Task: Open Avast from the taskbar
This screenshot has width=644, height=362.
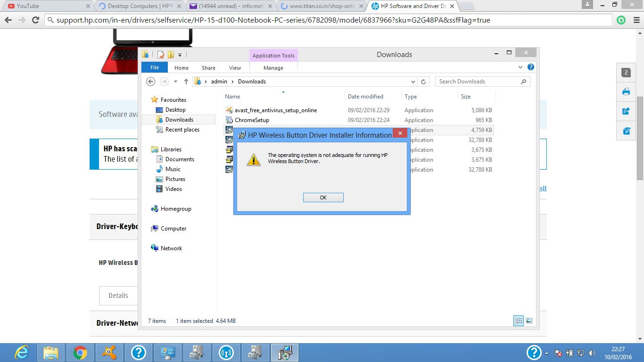Action: point(109,353)
